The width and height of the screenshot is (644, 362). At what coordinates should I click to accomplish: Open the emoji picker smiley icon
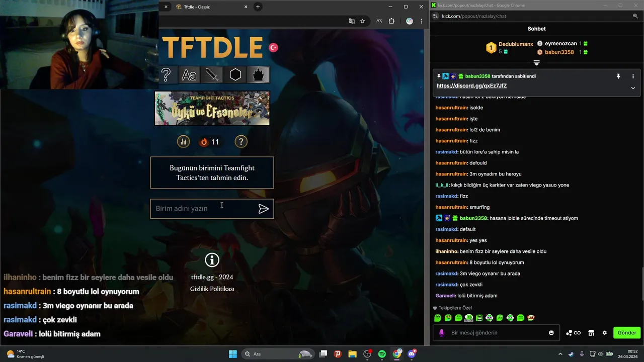[x=551, y=333]
